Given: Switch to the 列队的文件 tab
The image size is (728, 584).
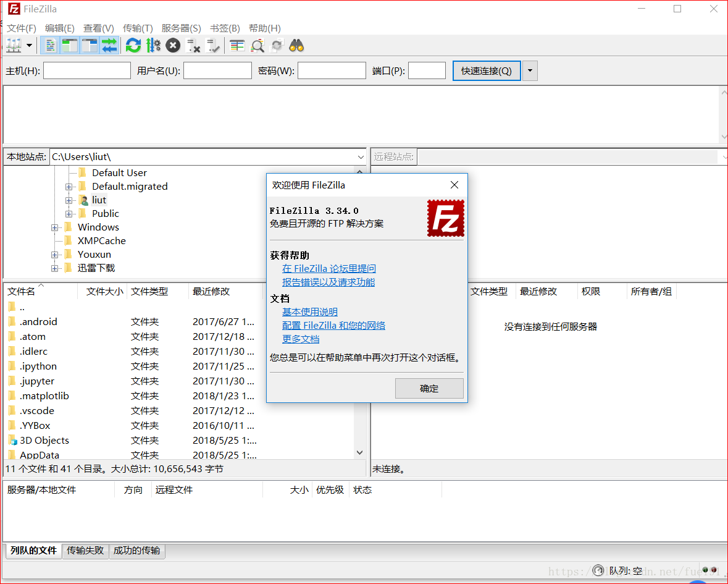Looking at the screenshot, I should 33,551.
